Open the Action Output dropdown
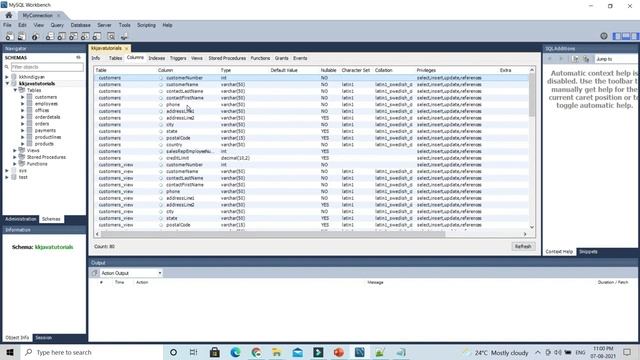 tap(131, 273)
